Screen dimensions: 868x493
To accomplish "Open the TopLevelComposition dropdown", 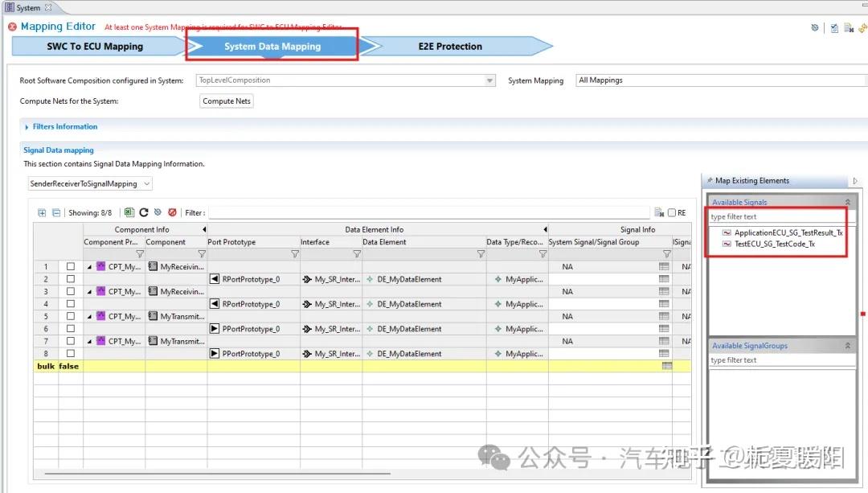I will coord(489,80).
